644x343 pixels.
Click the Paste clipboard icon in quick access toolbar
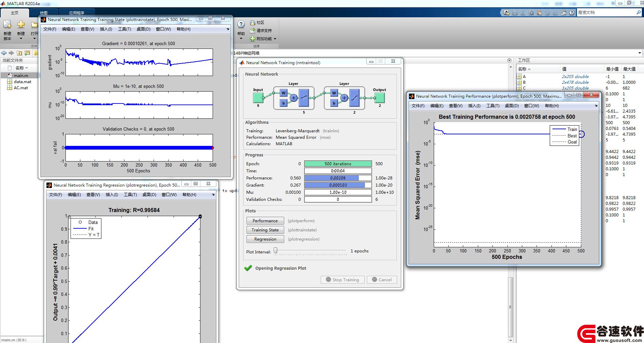[539, 13]
